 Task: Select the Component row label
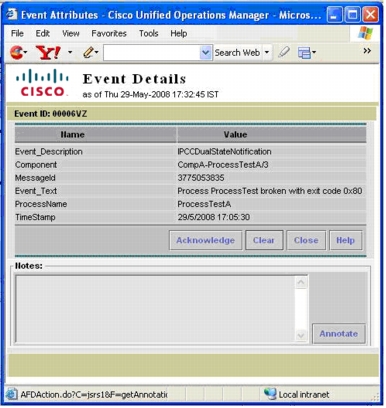tap(36, 165)
